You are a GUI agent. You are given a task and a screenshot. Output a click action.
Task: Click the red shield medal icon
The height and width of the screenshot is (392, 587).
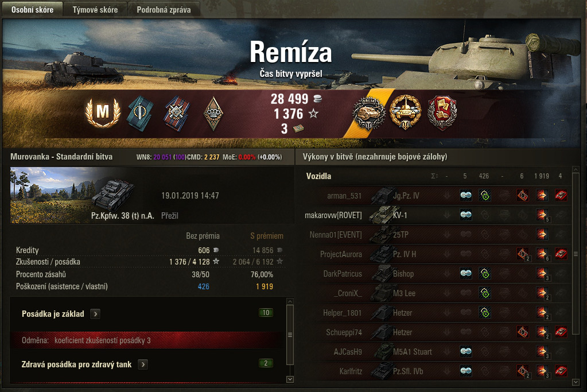click(442, 112)
